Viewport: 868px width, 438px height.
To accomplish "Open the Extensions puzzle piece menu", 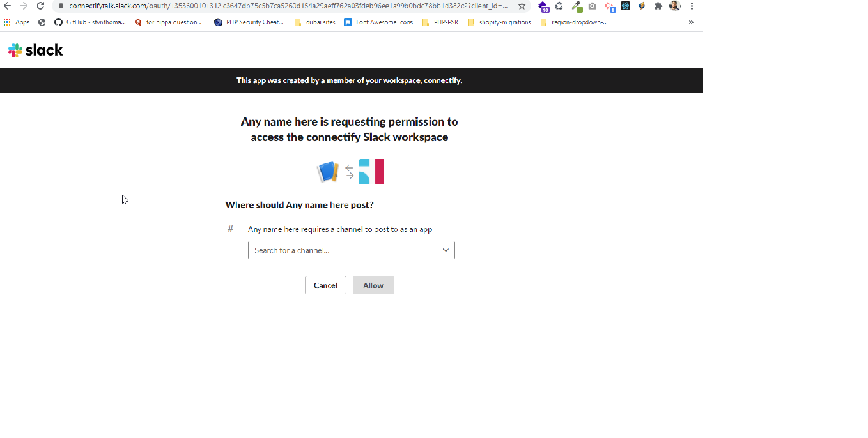I will pyautogui.click(x=658, y=6).
